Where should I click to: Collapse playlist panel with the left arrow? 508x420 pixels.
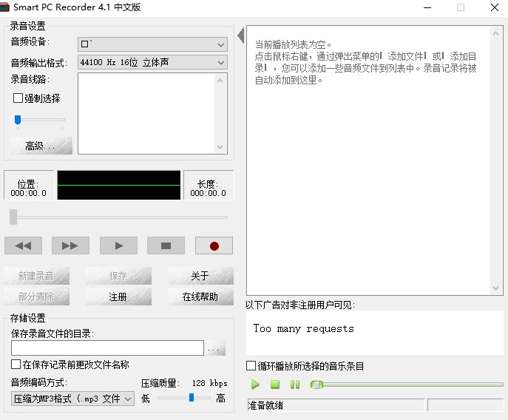point(241,35)
